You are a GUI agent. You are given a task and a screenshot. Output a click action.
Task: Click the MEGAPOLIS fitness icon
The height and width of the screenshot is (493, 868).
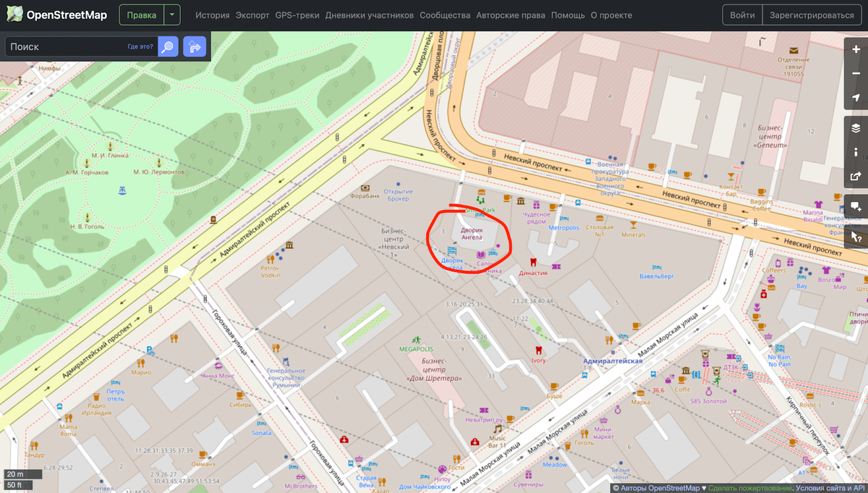(417, 339)
